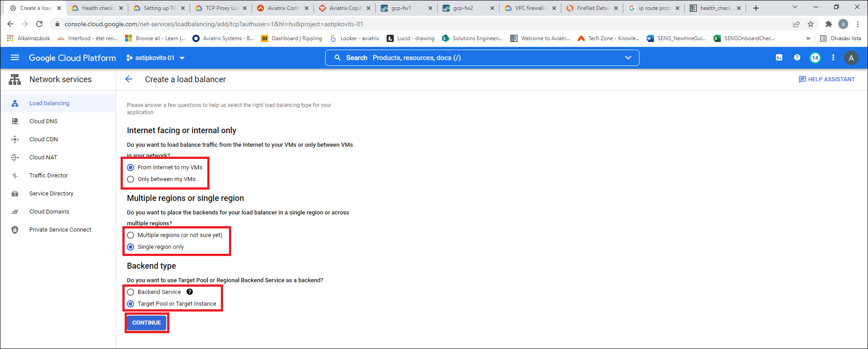Reload the page using the browser refresh icon
The height and width of the screenshot is (349, 868).
click(x=39, y=24)
